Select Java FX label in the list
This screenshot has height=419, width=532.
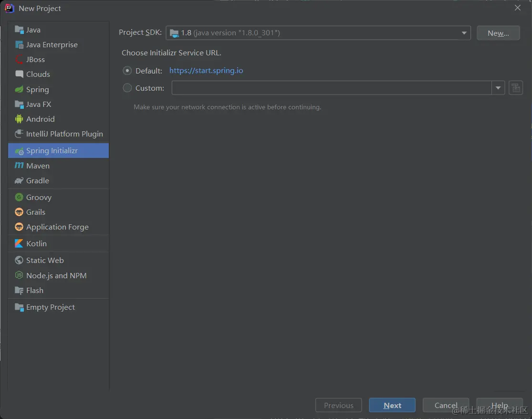pos(38,105)
